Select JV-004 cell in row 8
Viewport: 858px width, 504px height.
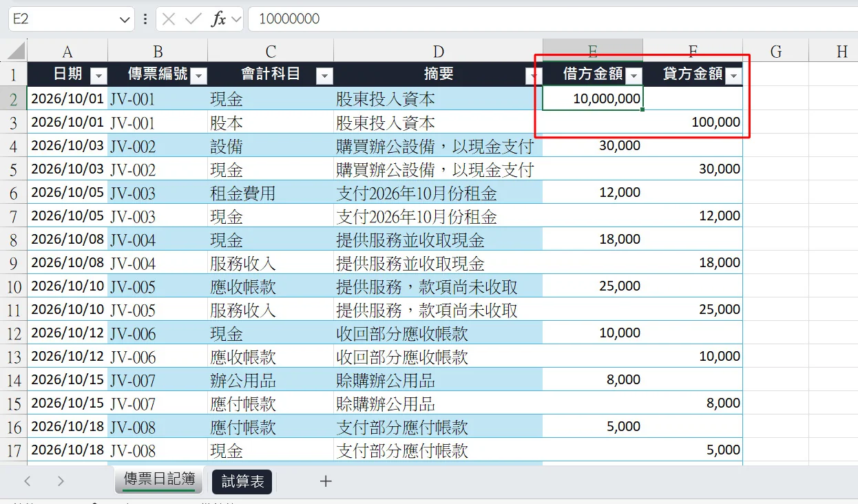pyautogui.click(x=158, y=240)
